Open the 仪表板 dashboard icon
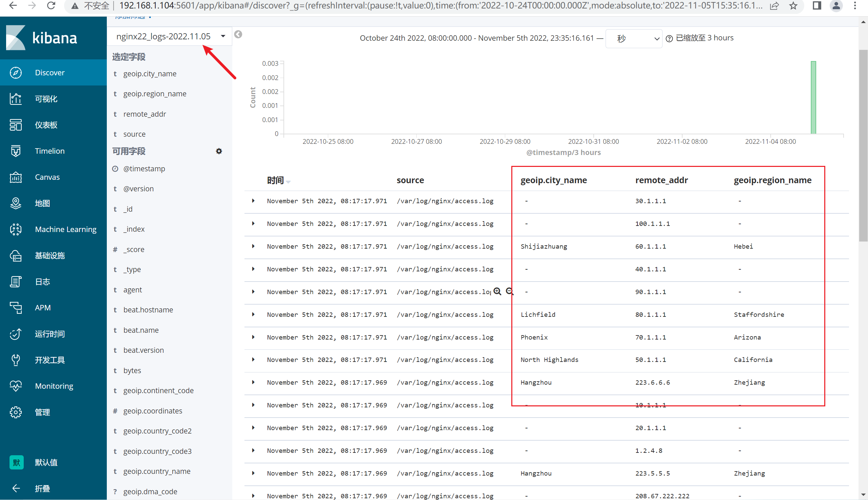This screenshot has height=500, width=868. click(x=16, y=125)
